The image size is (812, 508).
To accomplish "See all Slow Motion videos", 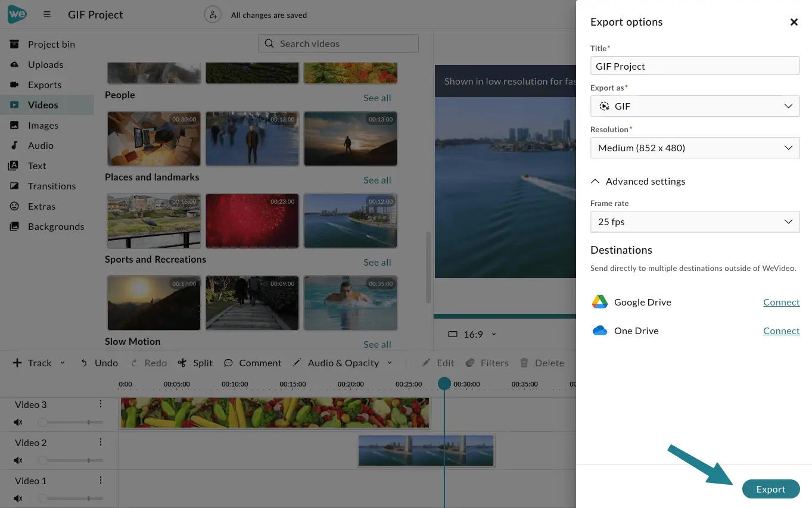I will pos(377,344).
